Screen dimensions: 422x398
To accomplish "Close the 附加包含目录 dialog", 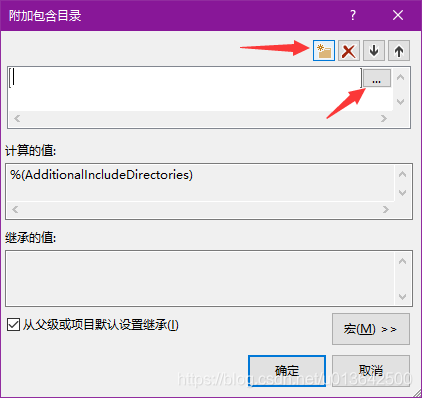I will 398,15.
